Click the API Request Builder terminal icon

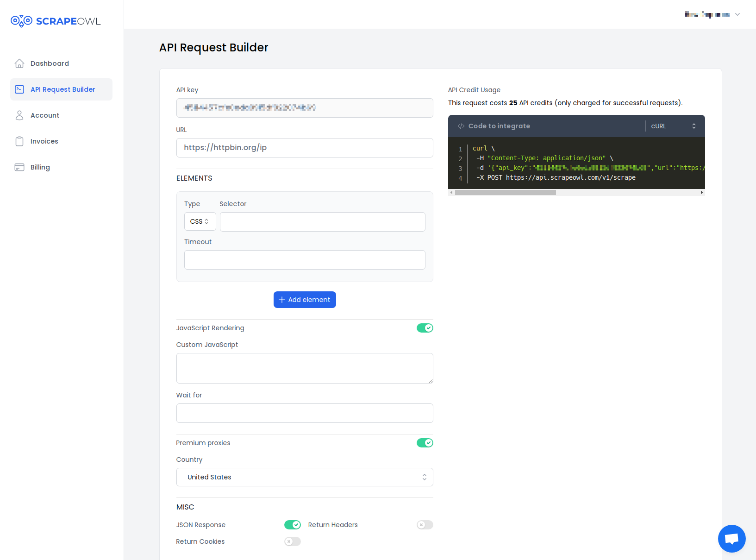click(x=19, y=89)
